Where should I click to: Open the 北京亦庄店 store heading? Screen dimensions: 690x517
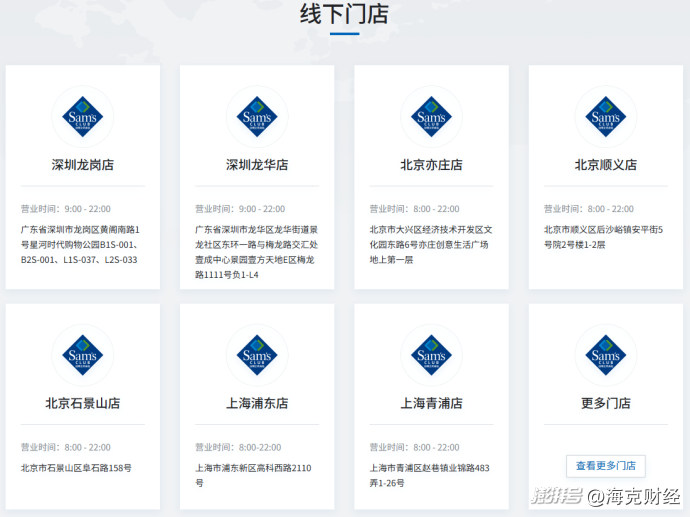[x=431, y=165]
